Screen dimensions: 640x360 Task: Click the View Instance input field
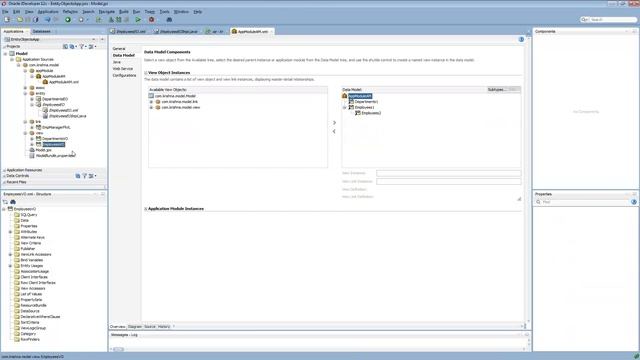449,173
